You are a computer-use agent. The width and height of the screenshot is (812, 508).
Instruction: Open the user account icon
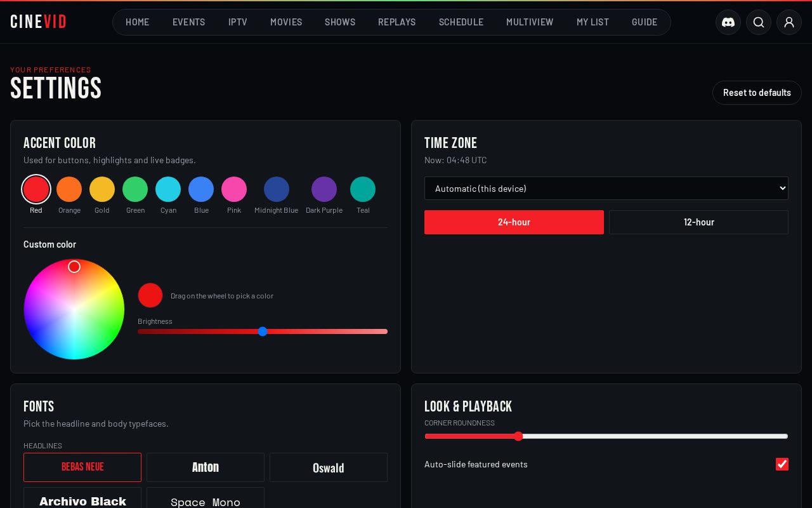pyautogui.click(x=789, y=22)
